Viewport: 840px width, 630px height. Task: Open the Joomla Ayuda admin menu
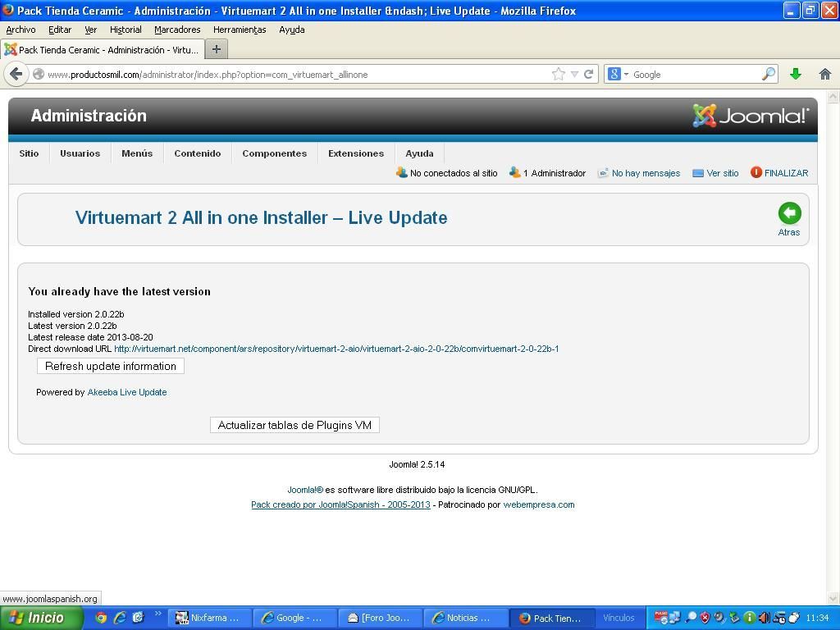pyautogui.click(x=419, y=153)
